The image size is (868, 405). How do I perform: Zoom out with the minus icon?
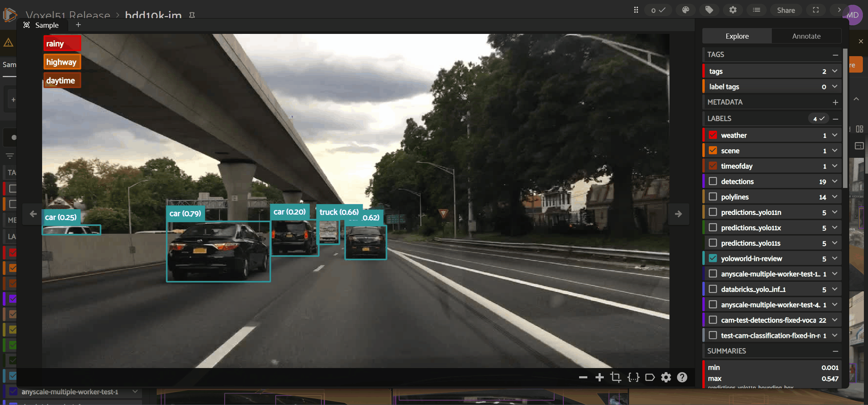[583, 377]
